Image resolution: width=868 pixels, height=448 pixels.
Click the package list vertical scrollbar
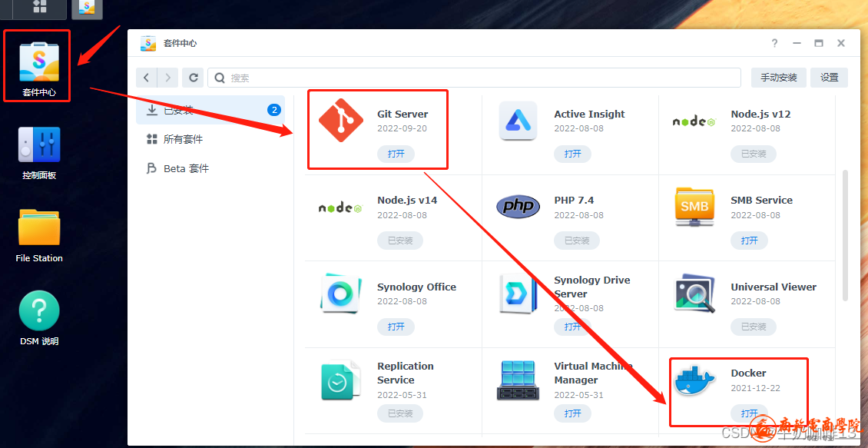[x=845, y=235]
